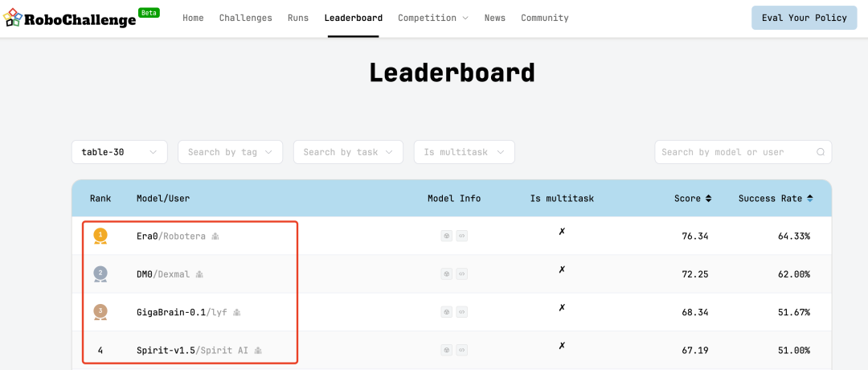Viewport: 868px width, 370px height.
Task: Click the bronze rank 3 medal
Action: coord(100,312)
